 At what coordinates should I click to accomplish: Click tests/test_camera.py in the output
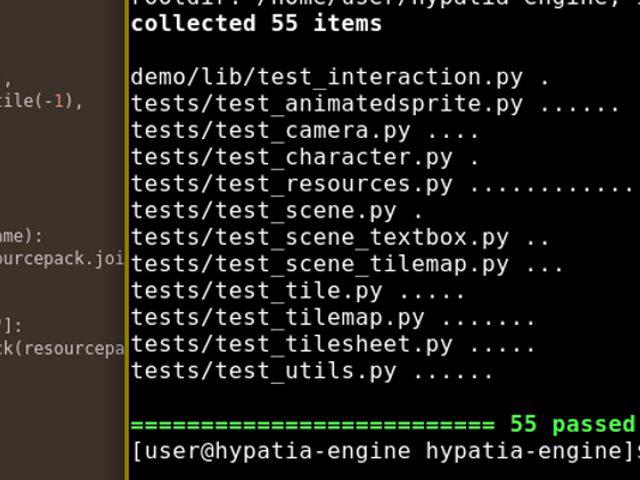coord(270,131)
